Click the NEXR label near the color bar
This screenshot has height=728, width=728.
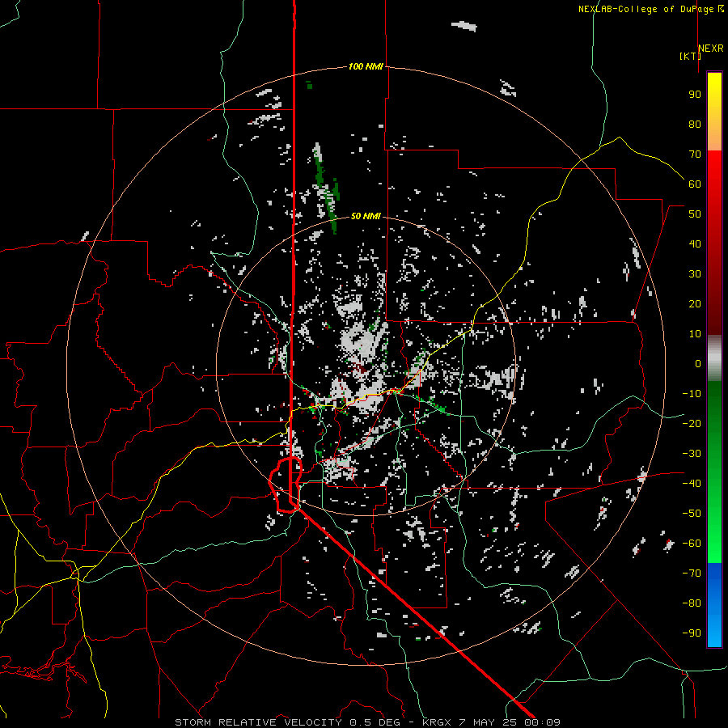pos(711,49)
